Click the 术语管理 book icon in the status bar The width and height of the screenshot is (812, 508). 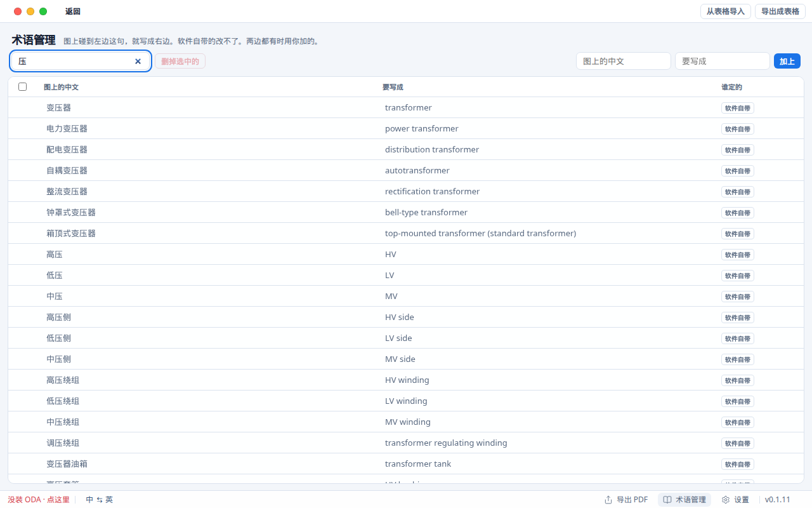pyautogui.click(x=667, y=500)
